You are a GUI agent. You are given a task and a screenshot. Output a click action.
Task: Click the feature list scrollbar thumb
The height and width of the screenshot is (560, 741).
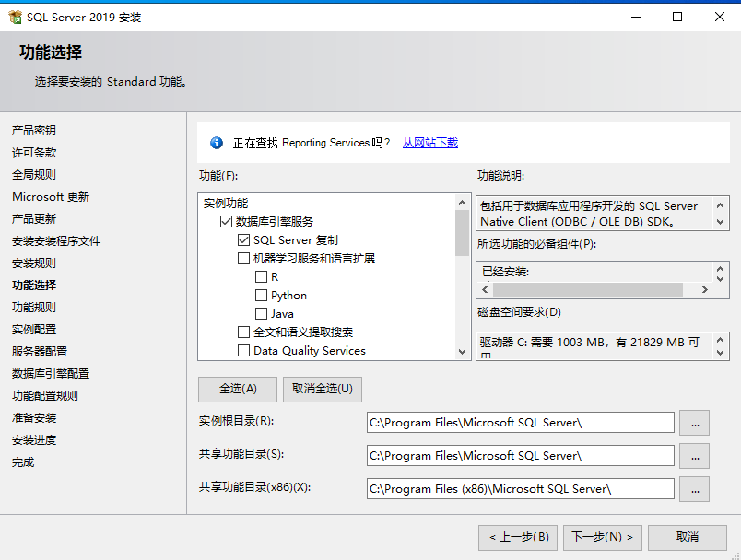tap(462, 233)
